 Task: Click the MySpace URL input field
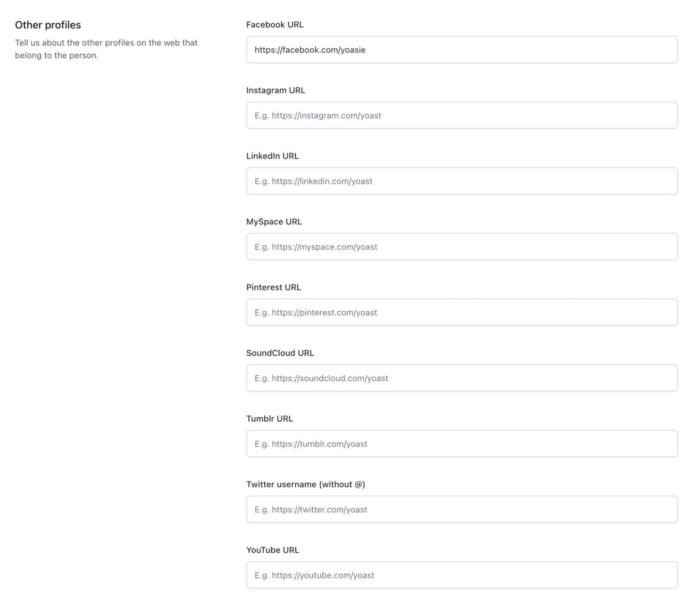pos(461,246)
